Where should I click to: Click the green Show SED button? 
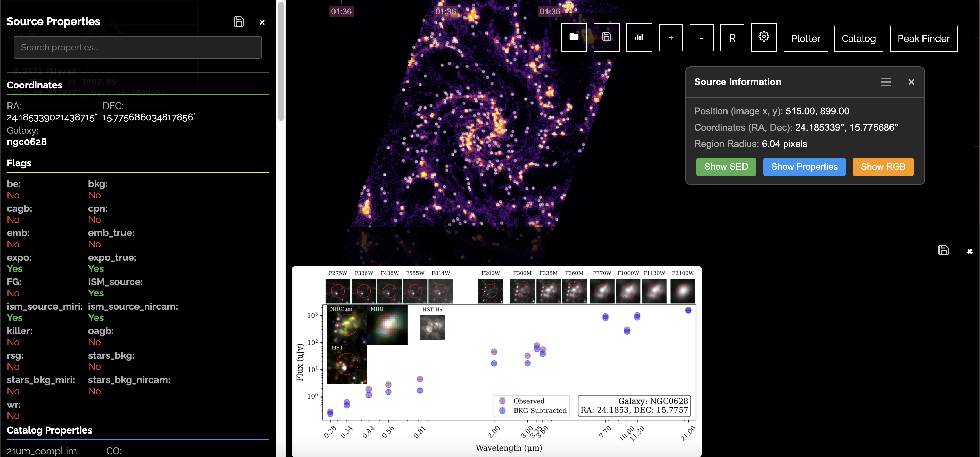(725, 167)
